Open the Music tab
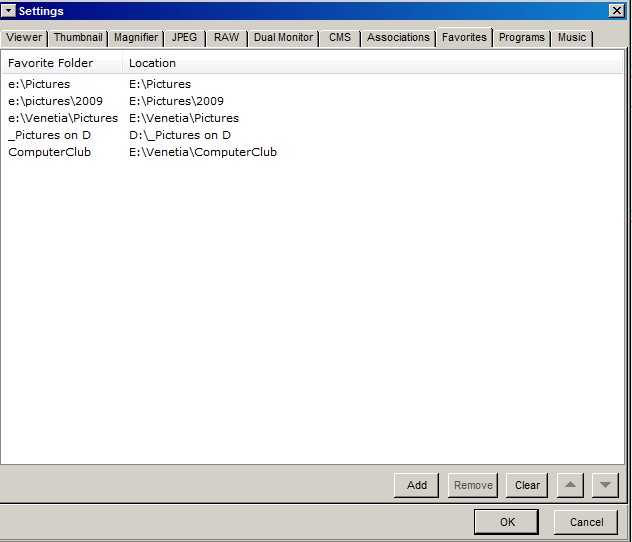 [572, 37]
